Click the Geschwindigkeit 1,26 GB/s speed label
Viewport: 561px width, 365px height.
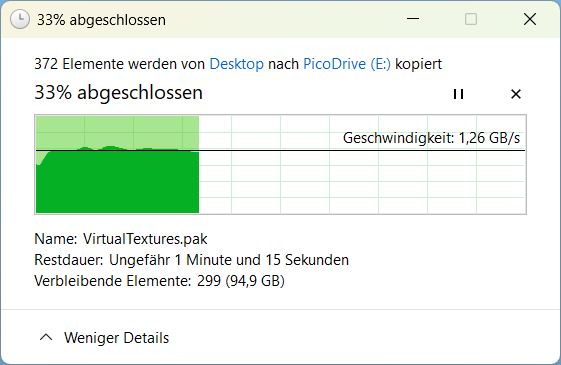(x=431, y=138)
